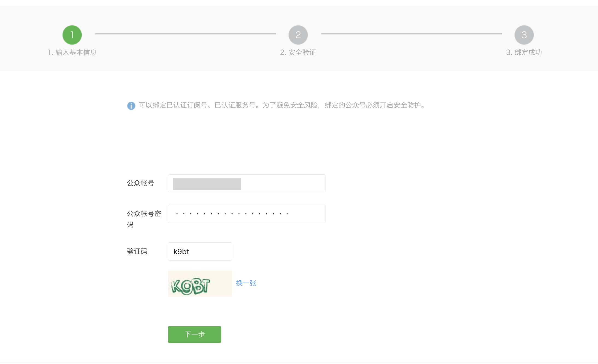Click the 输入基本信息 step label
Image resolution: width=598 pixels, height=364 pixels.
click(x=72, y=52)
